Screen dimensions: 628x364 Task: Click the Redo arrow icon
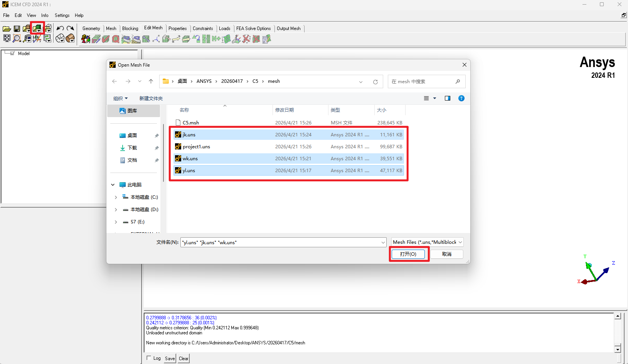70,29
